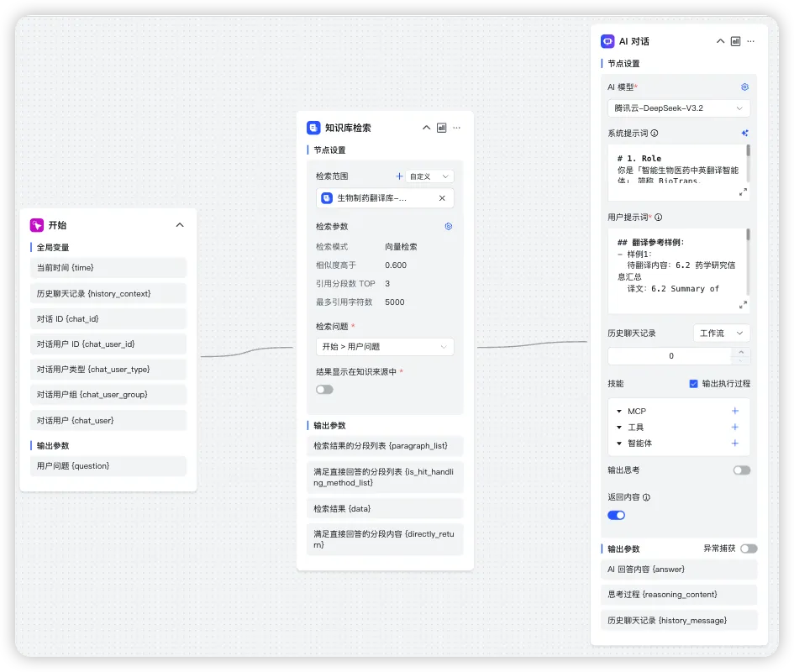Click the system prompt scrollbar
Viewport: 794px width, 672px height.
tap(748, 150)
